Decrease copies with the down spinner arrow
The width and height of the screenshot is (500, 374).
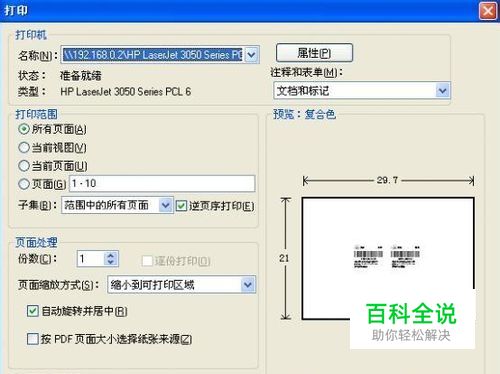pos(111,262)
